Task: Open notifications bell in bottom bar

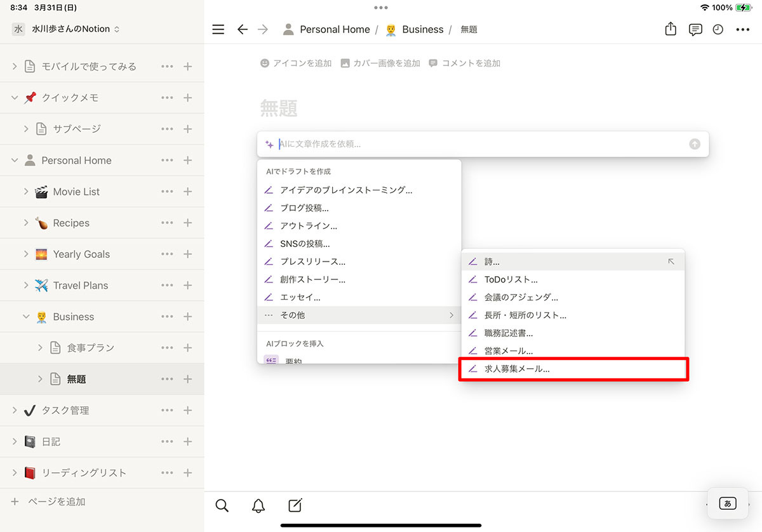Action: coord(258,505)
